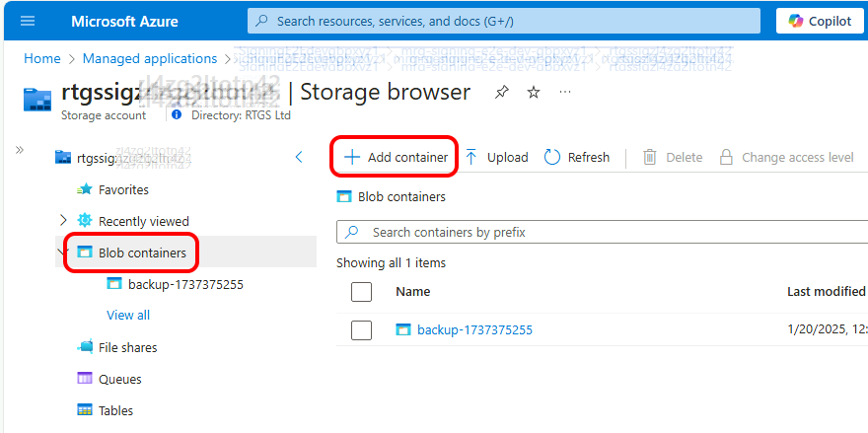868x433 pixels.
Task: Collapse the Blob containers node
Action: point(61,252)
